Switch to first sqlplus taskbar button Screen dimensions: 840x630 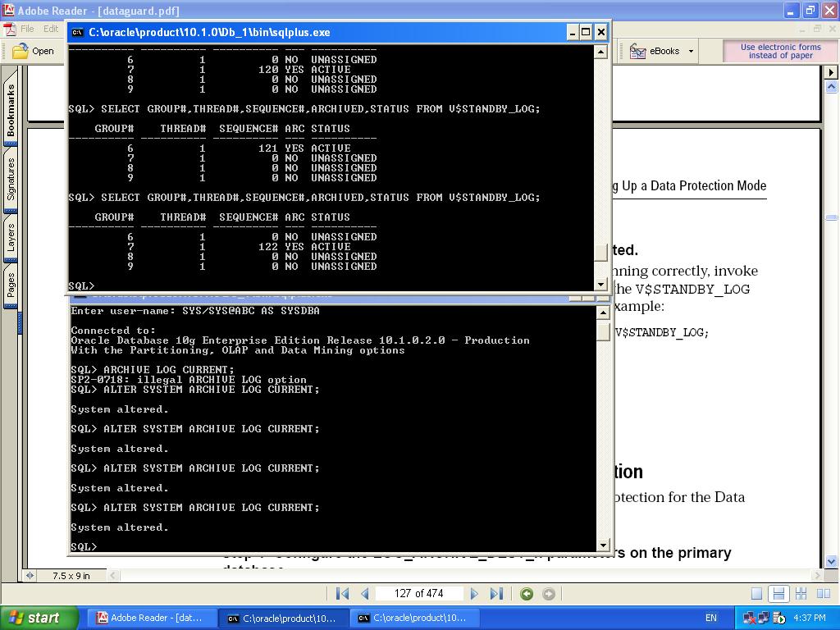coord(282,618)
